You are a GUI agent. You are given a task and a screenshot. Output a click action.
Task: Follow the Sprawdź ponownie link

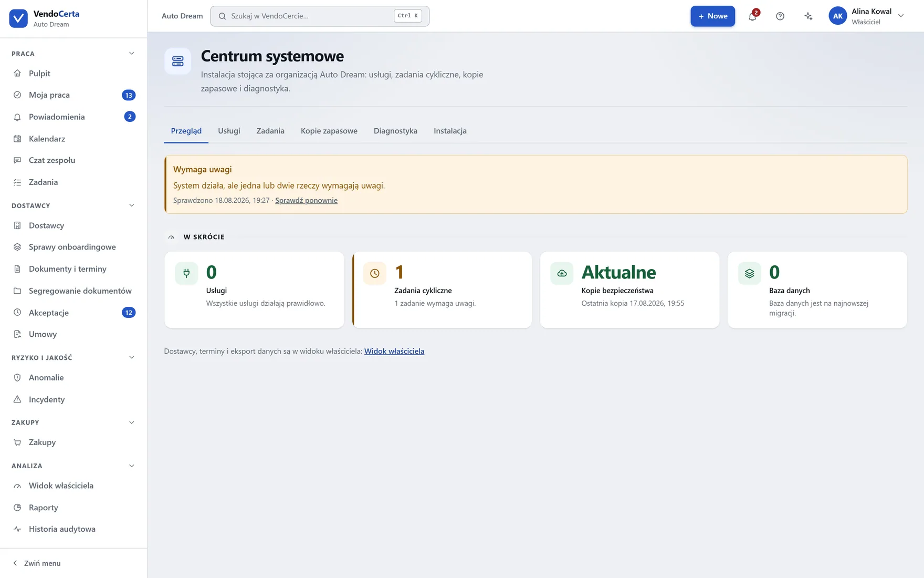306,200
